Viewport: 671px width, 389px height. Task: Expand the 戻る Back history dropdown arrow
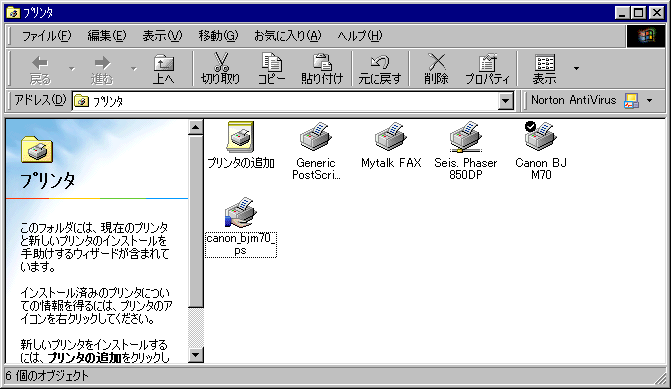tap(72, 68)
